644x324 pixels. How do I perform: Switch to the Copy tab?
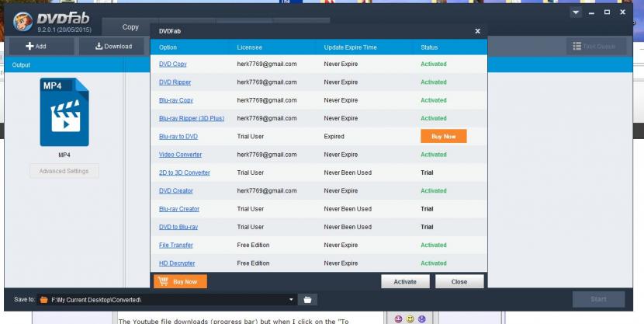tap(130, 27)
